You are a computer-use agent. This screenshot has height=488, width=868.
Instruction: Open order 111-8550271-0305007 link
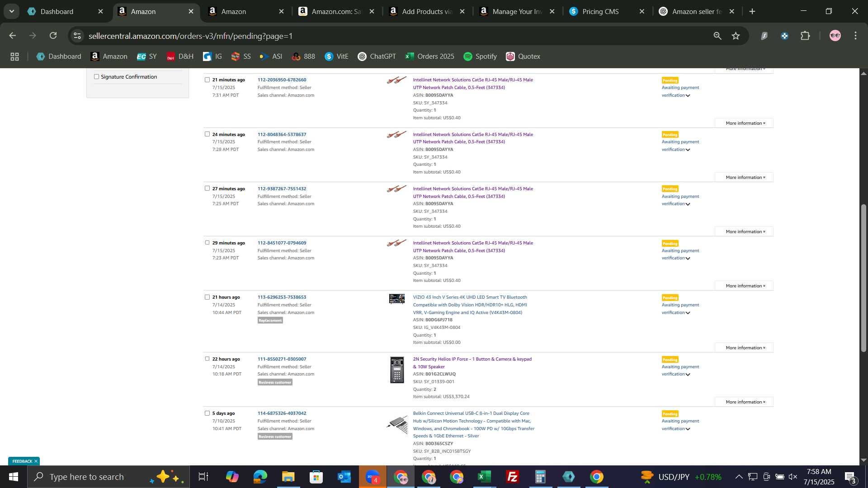pyautogui.click(x=282, y=359)
